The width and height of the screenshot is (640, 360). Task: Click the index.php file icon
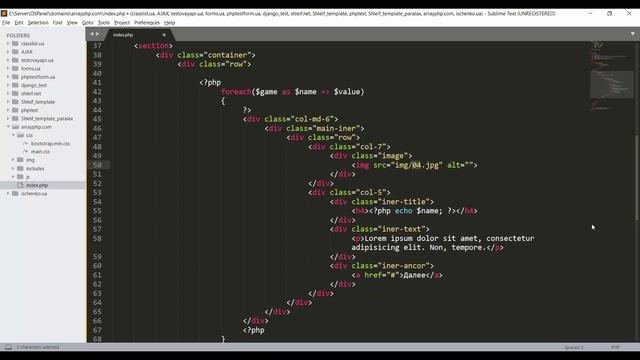point(20,185)
